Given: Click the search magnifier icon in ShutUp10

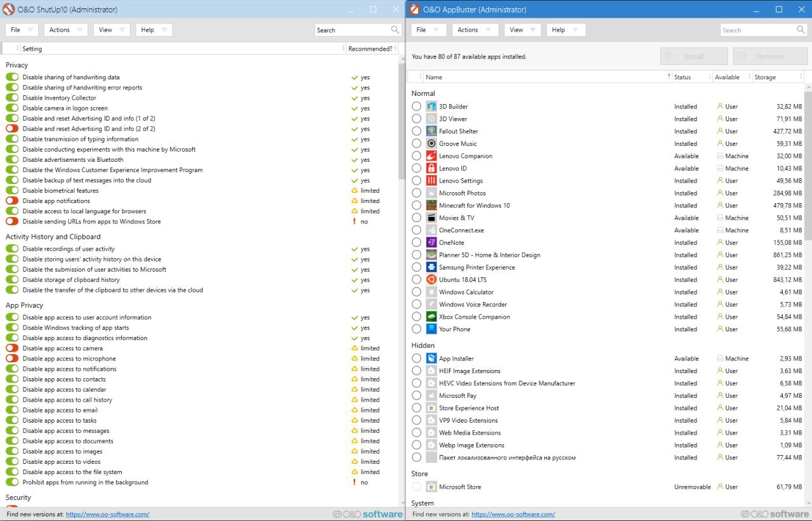Looking at the screenshot, I should point(395,30).
